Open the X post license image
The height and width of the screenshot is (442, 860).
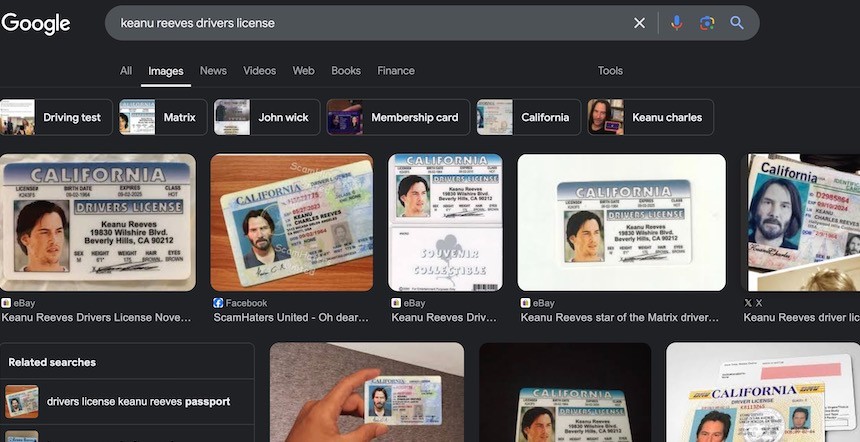pos(801,222)
